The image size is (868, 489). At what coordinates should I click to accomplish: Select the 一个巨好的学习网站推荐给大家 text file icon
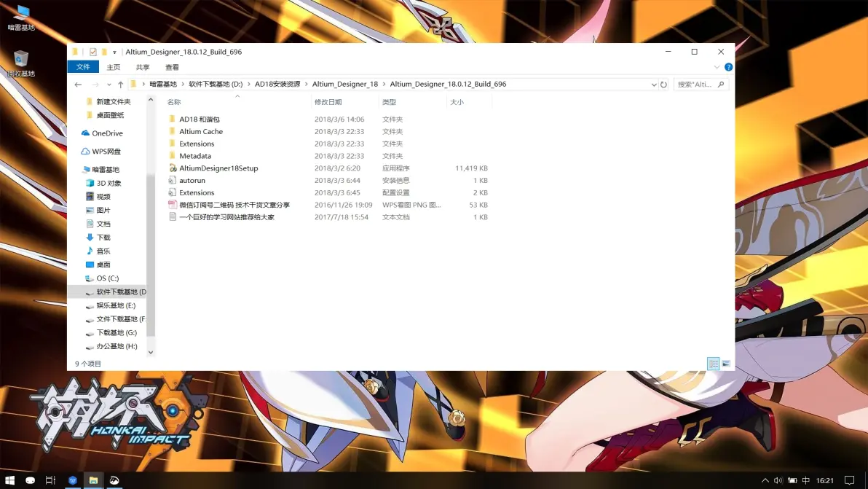173,216
